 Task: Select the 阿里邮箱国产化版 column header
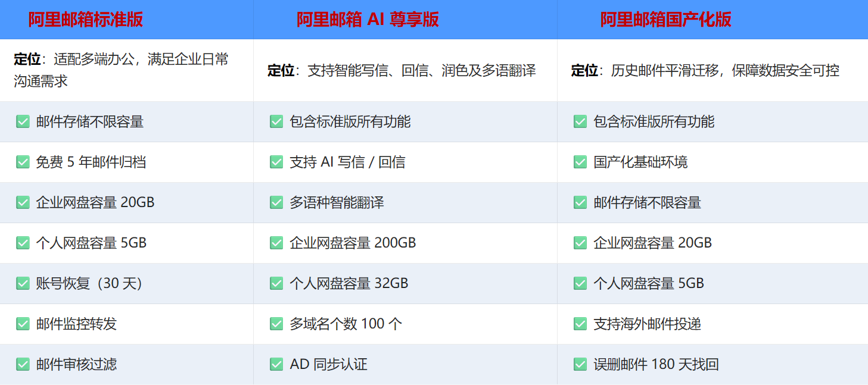coord(665,20)
